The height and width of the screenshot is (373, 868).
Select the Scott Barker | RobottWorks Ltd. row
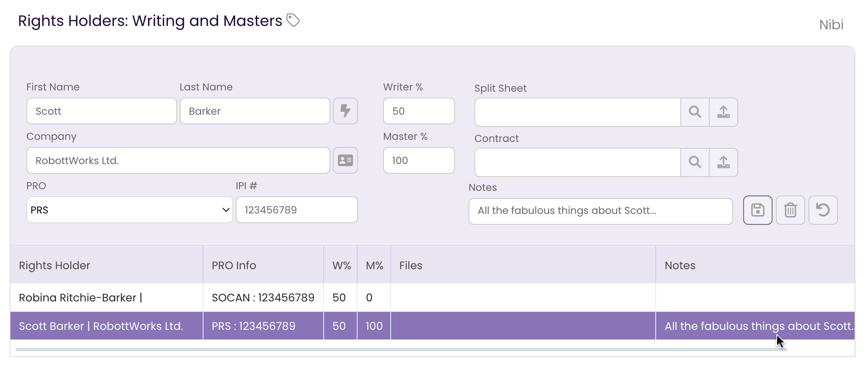(x=433, y=326)
